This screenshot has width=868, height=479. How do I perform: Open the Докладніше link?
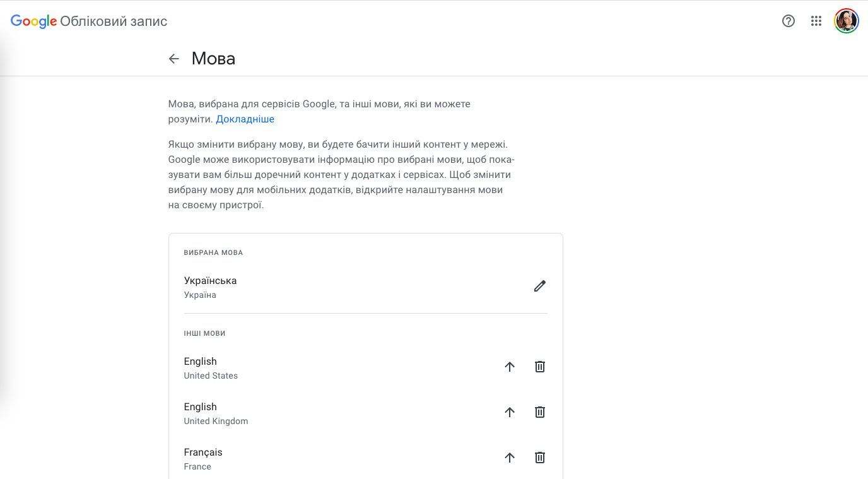pyautogui.click(x=245, y=119)
